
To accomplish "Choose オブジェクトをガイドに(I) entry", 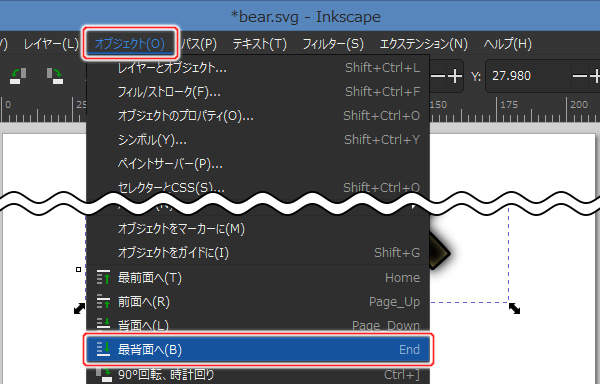I will (x=258, y=252).
